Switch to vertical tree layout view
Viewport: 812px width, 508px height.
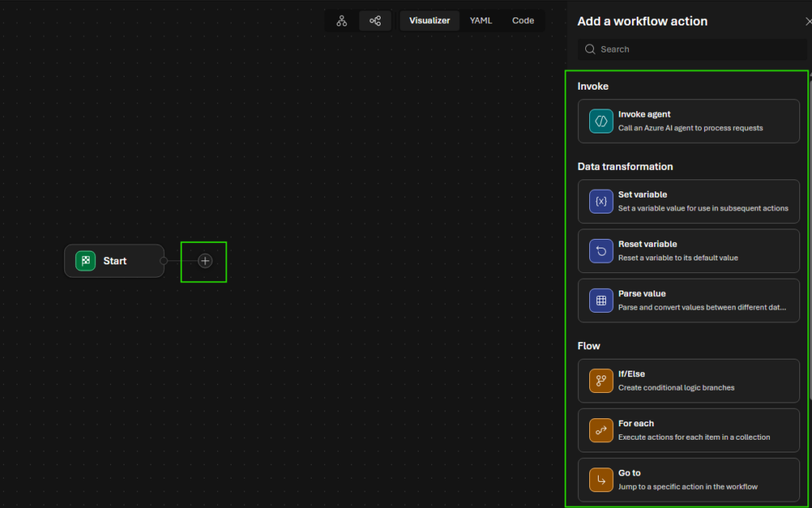(x=342, y=21)
